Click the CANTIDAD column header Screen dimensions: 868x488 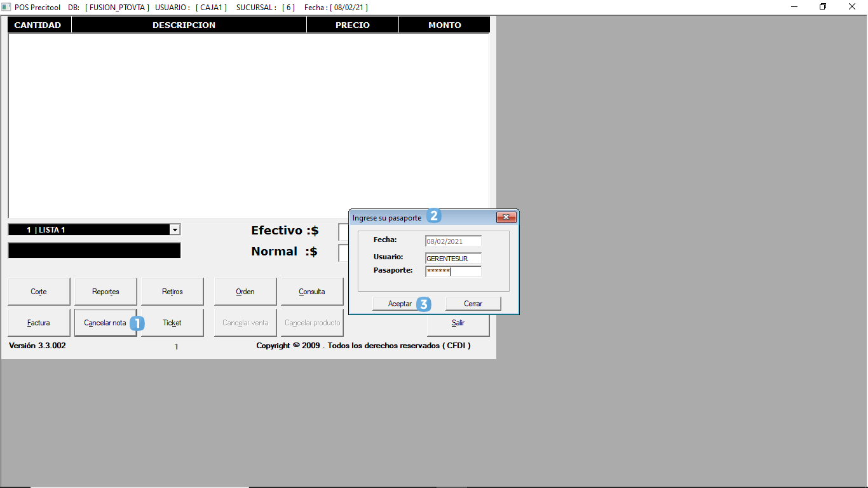[38, 25]
